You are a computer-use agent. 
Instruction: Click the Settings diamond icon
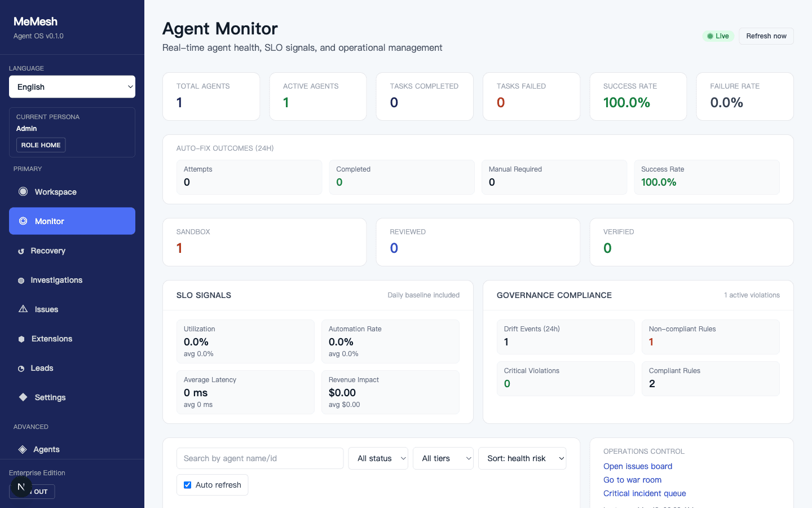coord(23,397)
